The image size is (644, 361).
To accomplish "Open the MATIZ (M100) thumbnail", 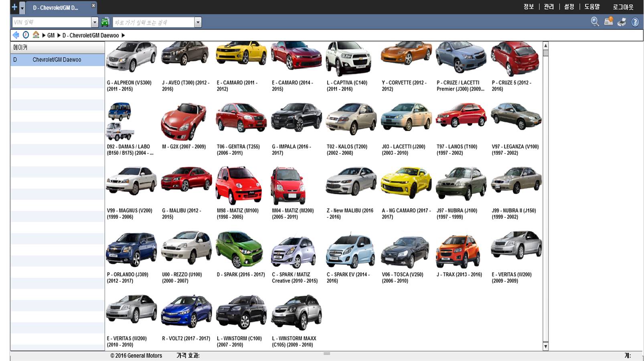I will [x=239, y=186].
